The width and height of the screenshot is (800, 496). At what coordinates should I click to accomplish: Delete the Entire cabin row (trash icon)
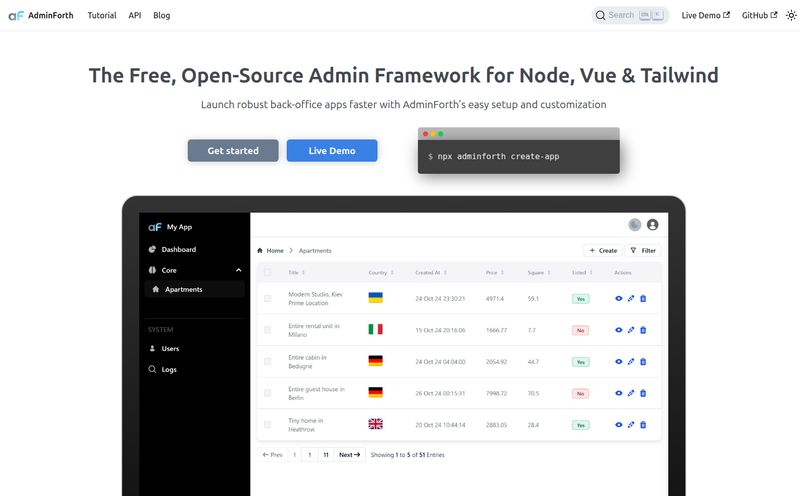pos(643,362)
